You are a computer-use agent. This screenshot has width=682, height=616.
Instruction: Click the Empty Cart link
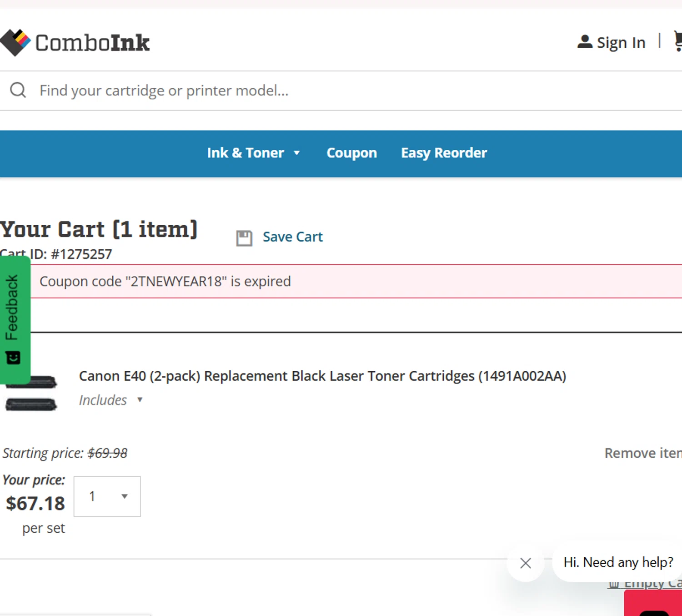[645, 584]
